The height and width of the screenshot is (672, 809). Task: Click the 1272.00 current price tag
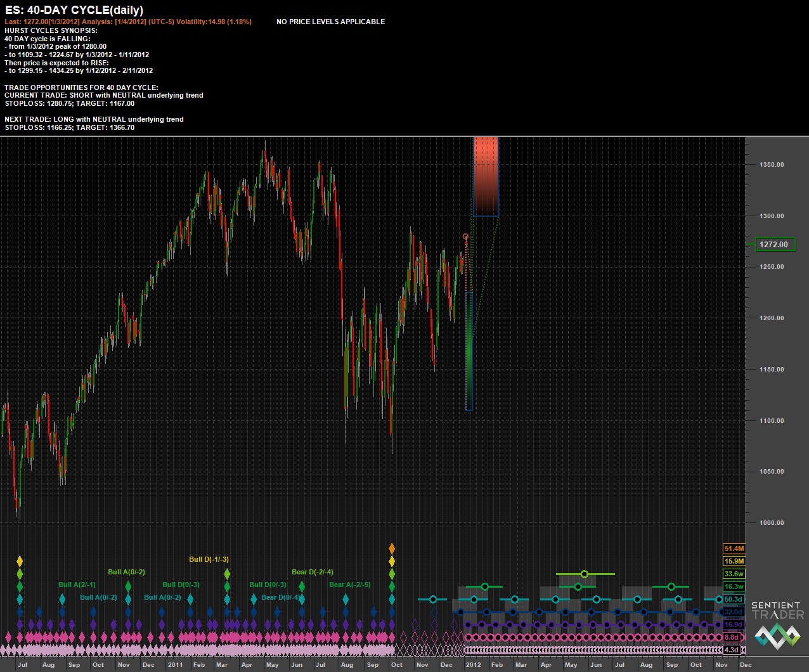[x=775, y=245]
